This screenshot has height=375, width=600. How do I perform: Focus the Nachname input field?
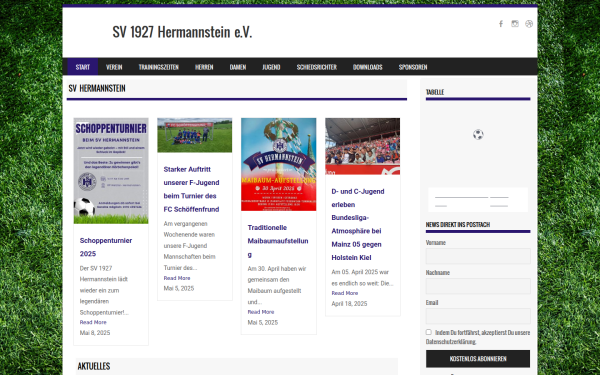(x=478, y=286)
